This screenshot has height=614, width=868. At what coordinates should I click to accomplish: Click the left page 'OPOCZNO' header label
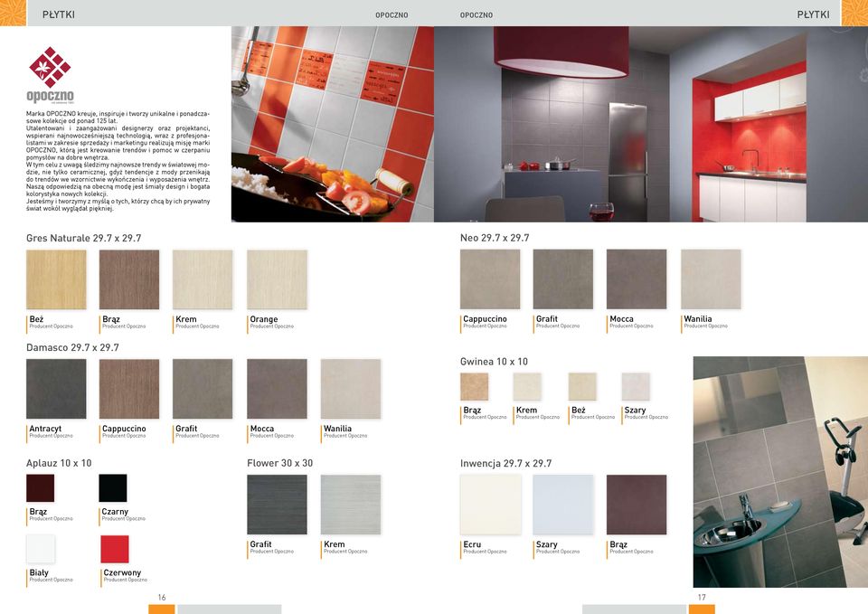tap(392, 15)
